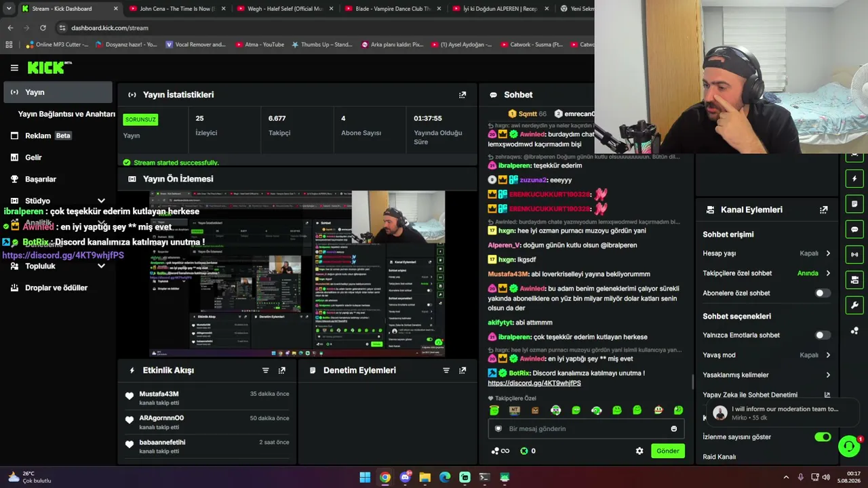Show hidden system tray icons
This screenshot has width=868, height=488.
786,477
